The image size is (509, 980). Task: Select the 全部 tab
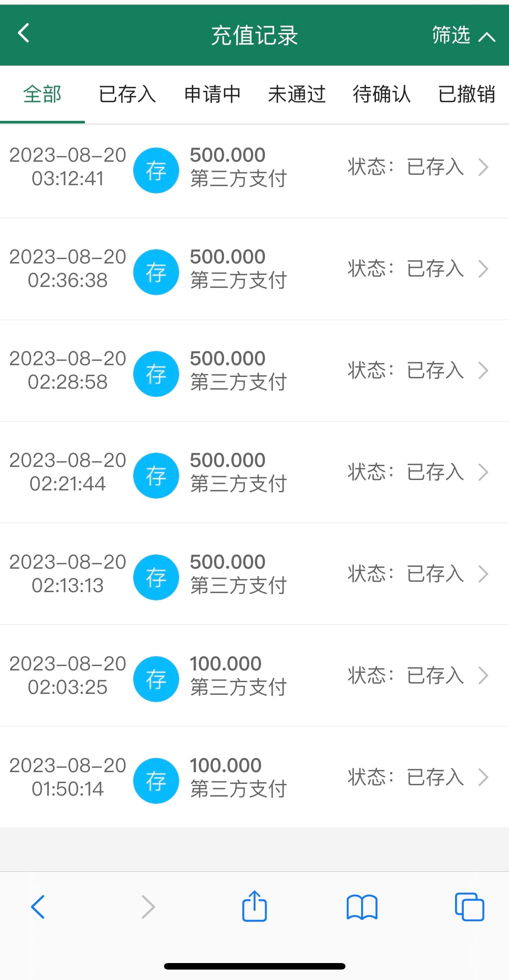click(x=42, y=94)
